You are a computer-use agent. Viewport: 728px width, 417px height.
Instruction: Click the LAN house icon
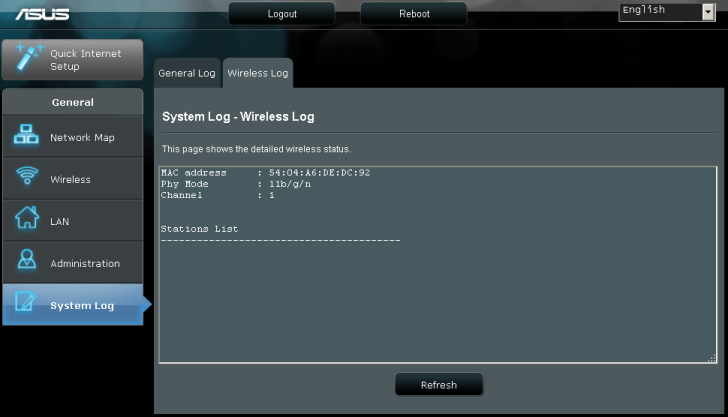pos(27,217)
